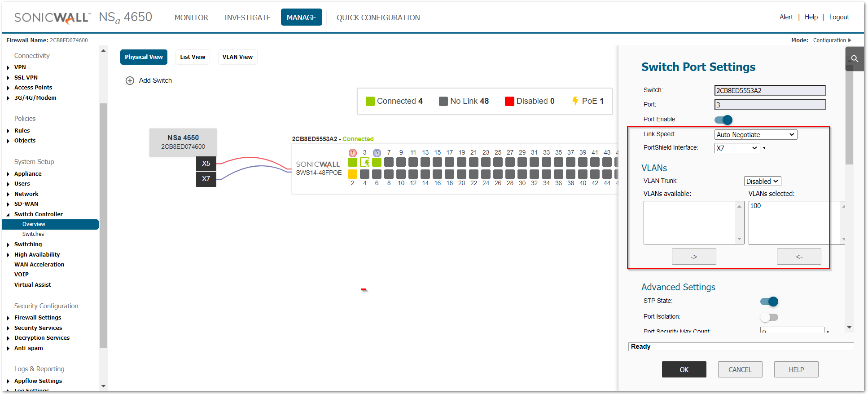Open the Link Speed dropdown
This screenshot has height=395, width=868.
click(x=756, y=135)
